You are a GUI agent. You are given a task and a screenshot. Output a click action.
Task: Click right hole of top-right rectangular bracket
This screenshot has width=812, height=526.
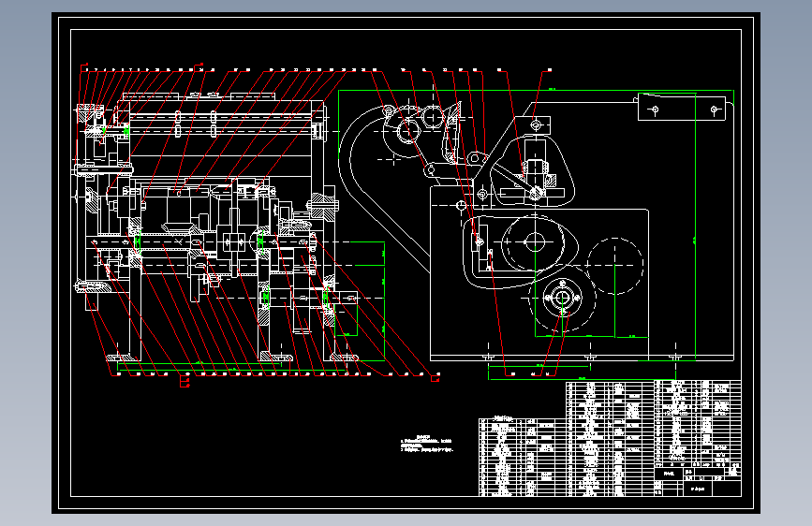coord(714,110)
